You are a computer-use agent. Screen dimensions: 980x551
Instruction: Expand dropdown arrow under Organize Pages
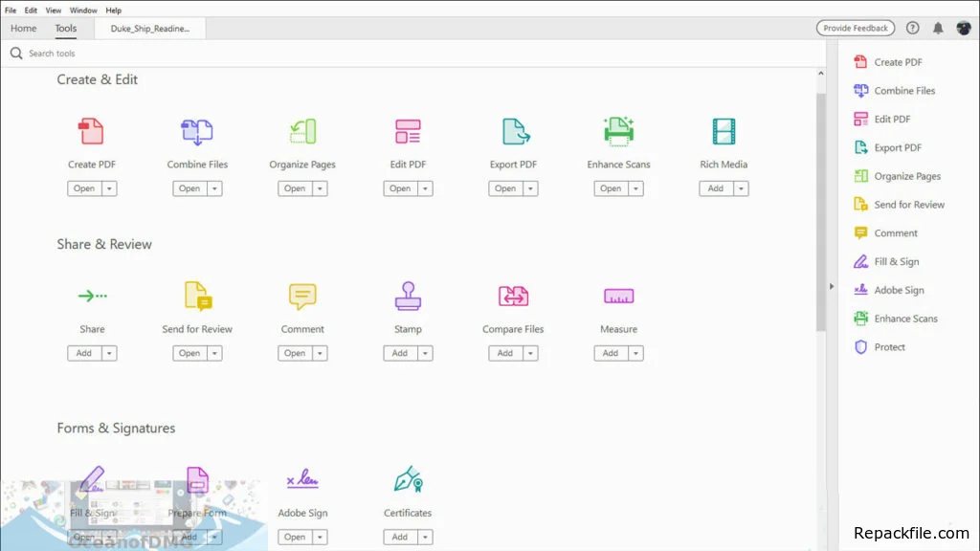[x=320, y=188]
